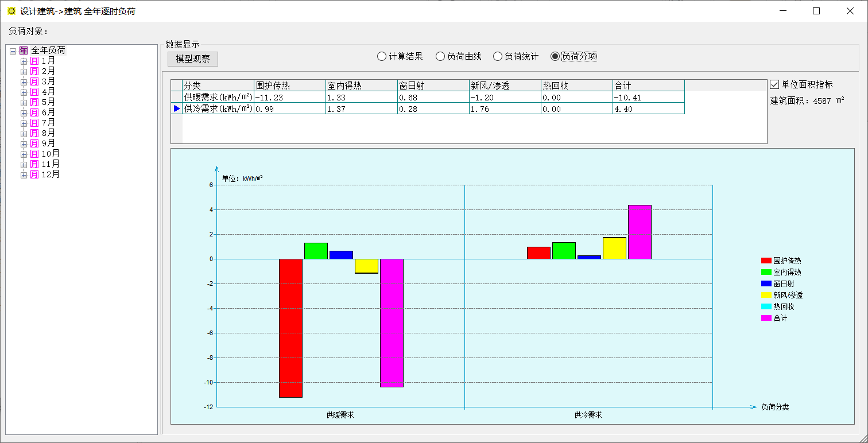
Task: Select the 7月 item in load tree
Action: click(x=48, y=123)
